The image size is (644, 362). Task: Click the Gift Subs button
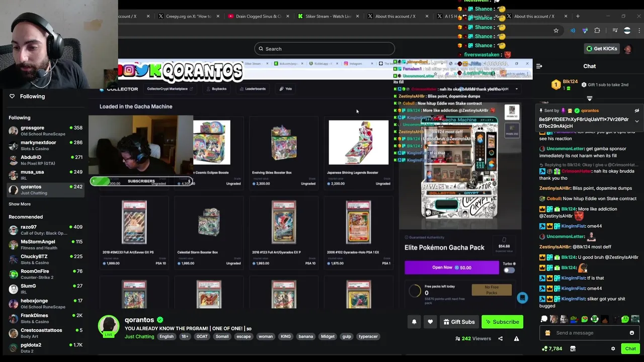pyautogui.click(x=459, y=322)
